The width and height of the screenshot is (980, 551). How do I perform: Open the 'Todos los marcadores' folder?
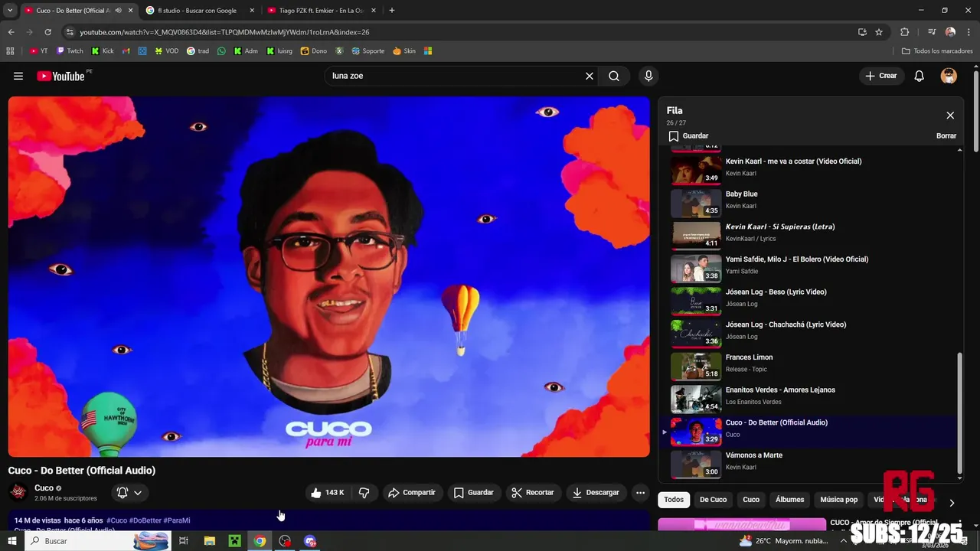tap(937, 51)
